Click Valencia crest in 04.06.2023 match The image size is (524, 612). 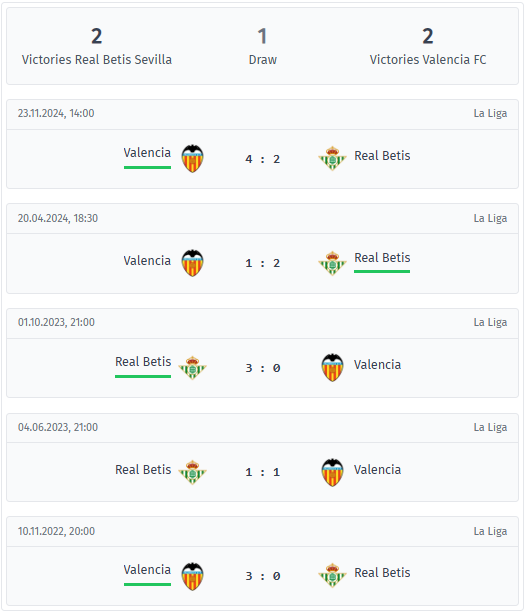332,472
